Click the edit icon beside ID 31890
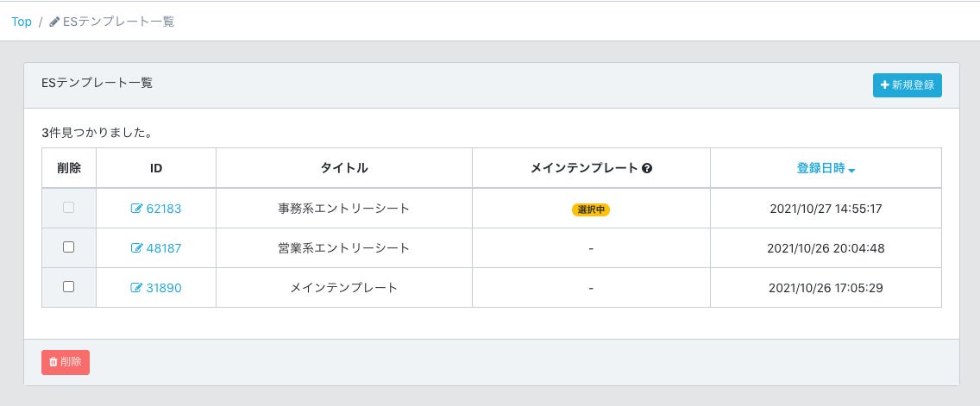 136,288
